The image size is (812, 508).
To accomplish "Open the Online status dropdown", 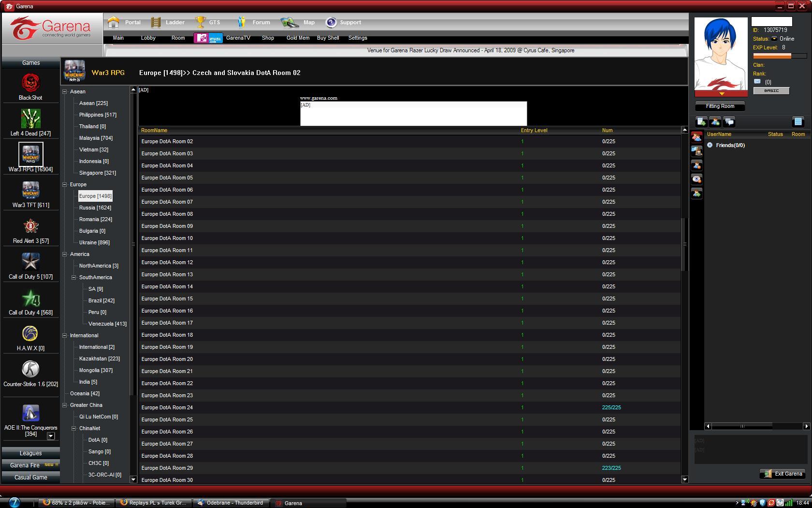I will [x=774, y=39].
